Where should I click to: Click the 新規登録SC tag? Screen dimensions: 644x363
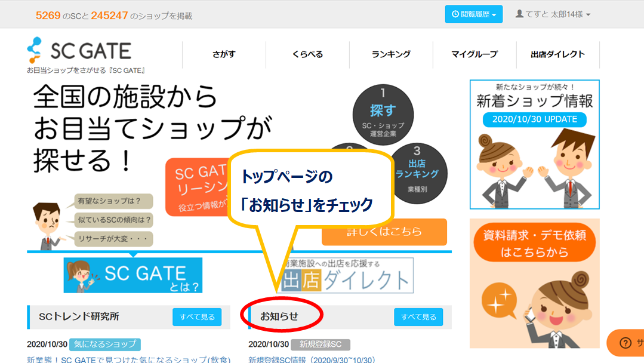pos(321,344)
